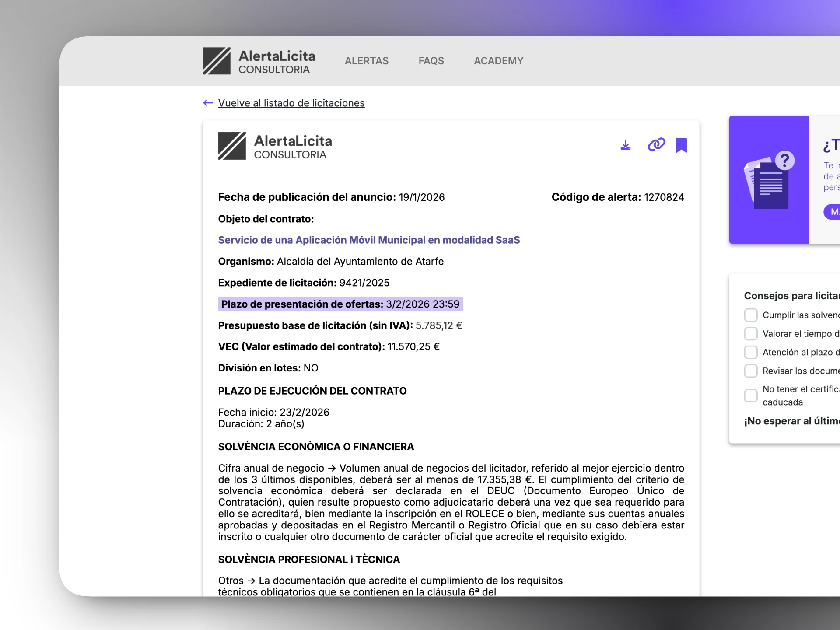840x630 pixels.
Task: Open the ALERTAS menu item
Action: [366, 61]
